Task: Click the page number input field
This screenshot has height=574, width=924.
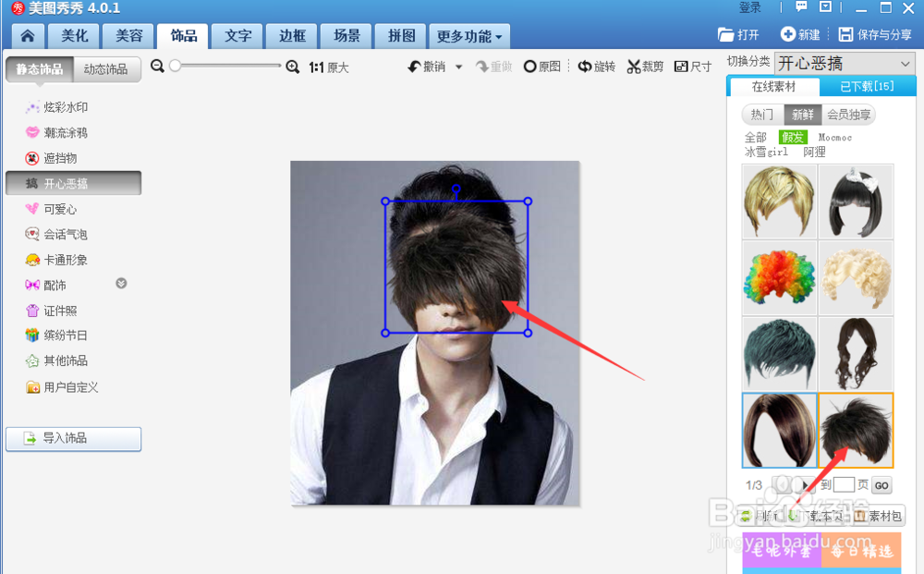Action: coord(844,484)
